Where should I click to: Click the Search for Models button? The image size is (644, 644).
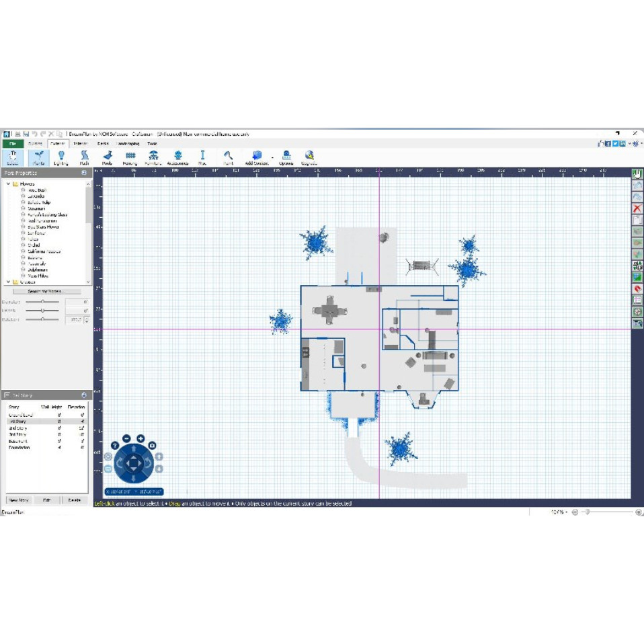(47, 291)
